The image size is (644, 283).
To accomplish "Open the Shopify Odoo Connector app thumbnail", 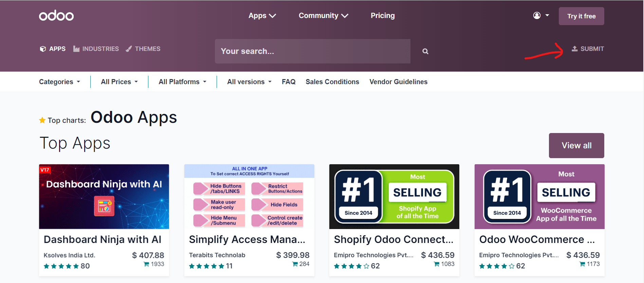I will click(x=394, y=196).
